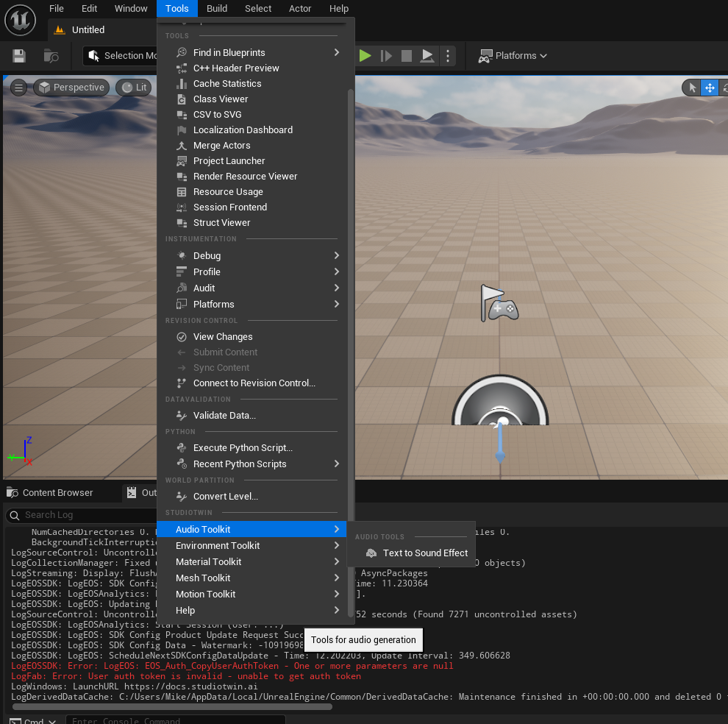The width and height of the screenshot is (728, 724).
Task: Expand Environment Toolkit submenu
Action: [x=252, y=545]
